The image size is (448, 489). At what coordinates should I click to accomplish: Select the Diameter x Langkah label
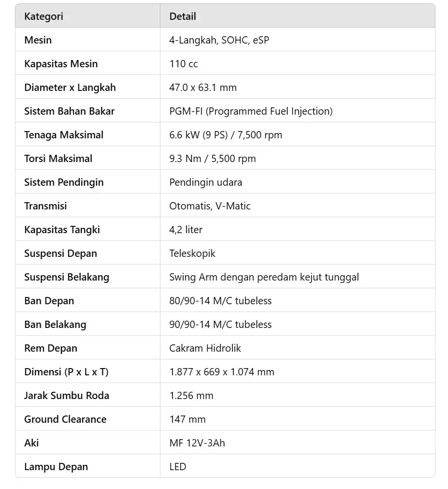[x=70, y=88]
